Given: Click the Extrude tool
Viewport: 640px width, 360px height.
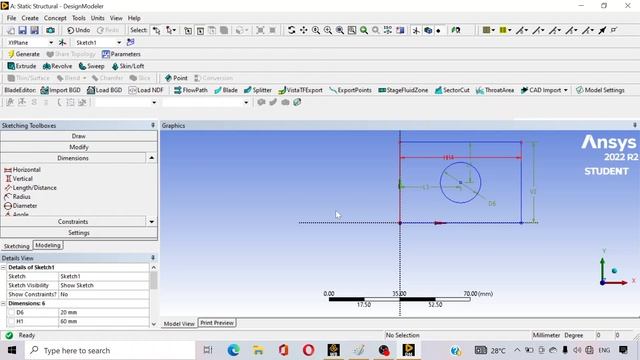Looking at the screenshot, I should [22, 66].
